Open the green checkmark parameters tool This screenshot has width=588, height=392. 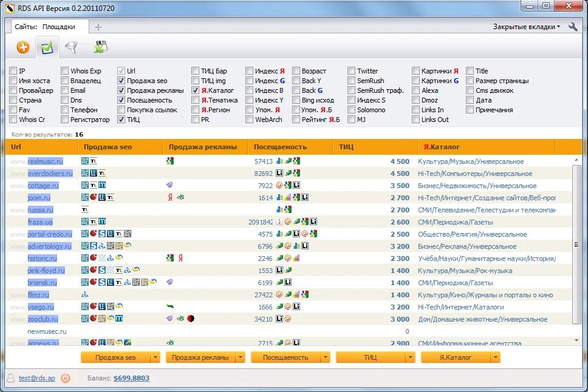coord(47,47)
